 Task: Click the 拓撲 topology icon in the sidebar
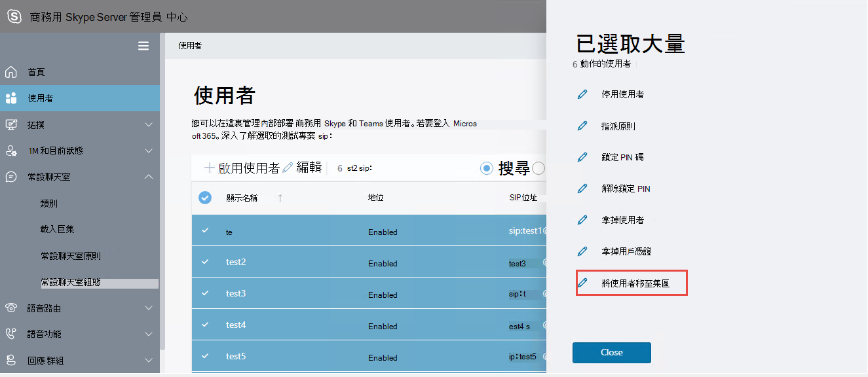tap(11, 124)
